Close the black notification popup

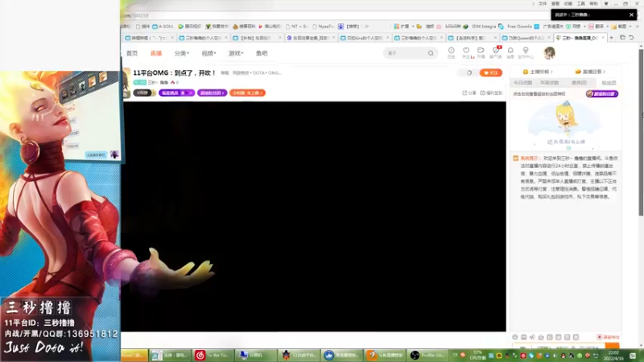[x=631, y=14]
